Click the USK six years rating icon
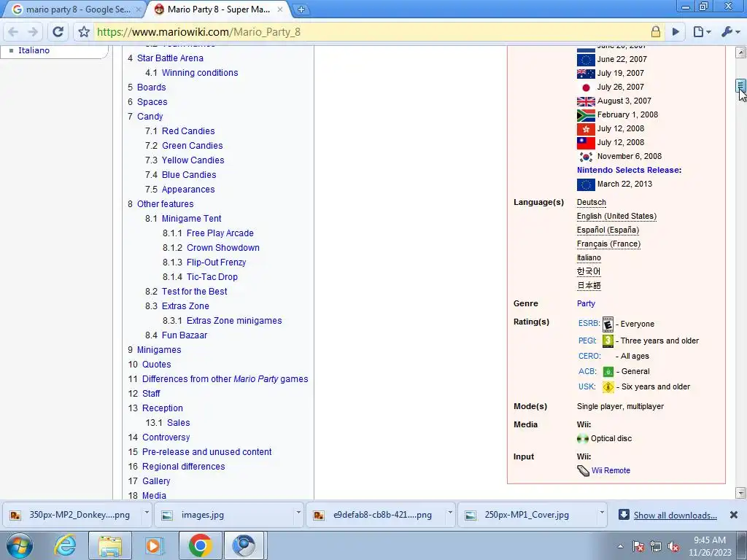The height and width of the screenshot is (560, 747). click(x=608, y=387)
